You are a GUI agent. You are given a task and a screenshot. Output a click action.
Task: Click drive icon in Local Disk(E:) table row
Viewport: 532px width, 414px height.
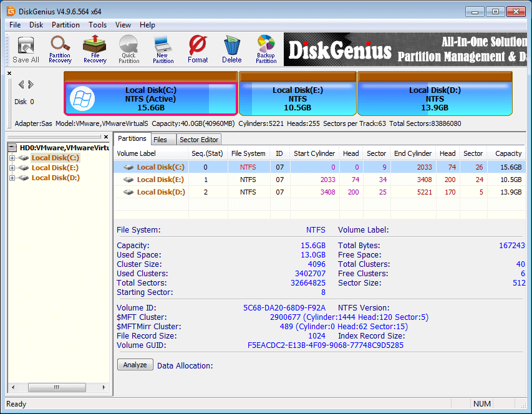128,180
